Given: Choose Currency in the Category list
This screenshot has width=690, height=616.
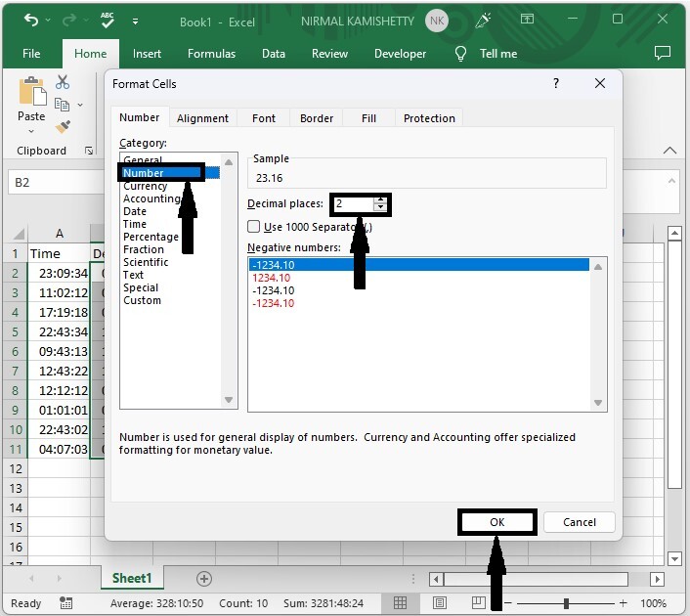Looking at the screenshot, I should pyautogui.click(x=145, y=186).
